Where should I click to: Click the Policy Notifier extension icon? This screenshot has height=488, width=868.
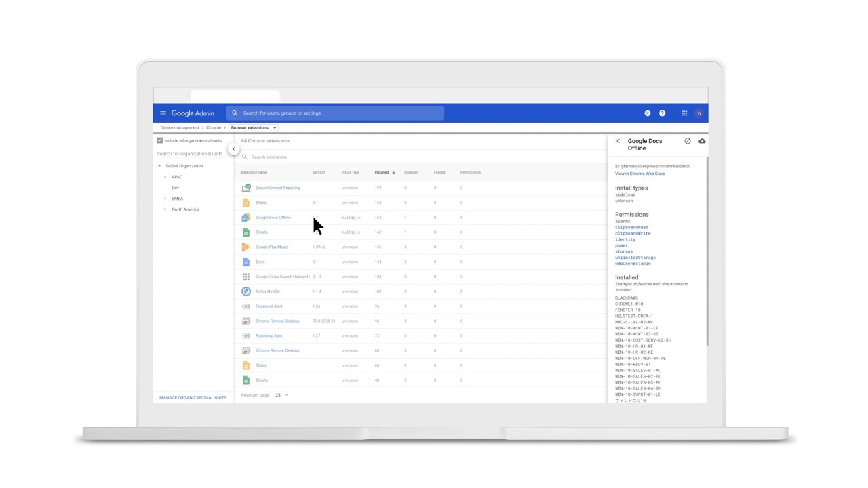point(246,291)
